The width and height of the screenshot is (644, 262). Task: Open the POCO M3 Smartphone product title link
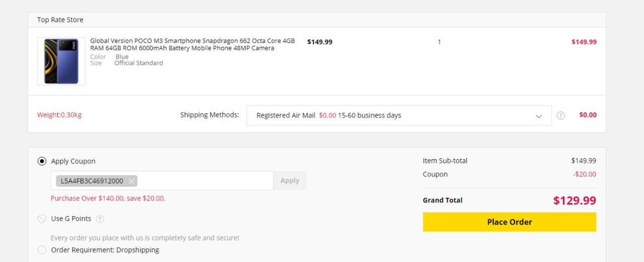pos(192,44)
